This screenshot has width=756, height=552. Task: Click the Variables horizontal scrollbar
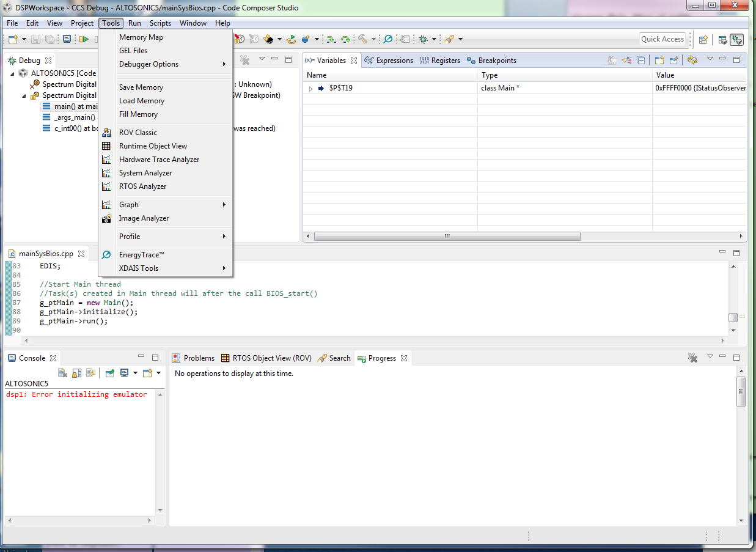[447, 236]
